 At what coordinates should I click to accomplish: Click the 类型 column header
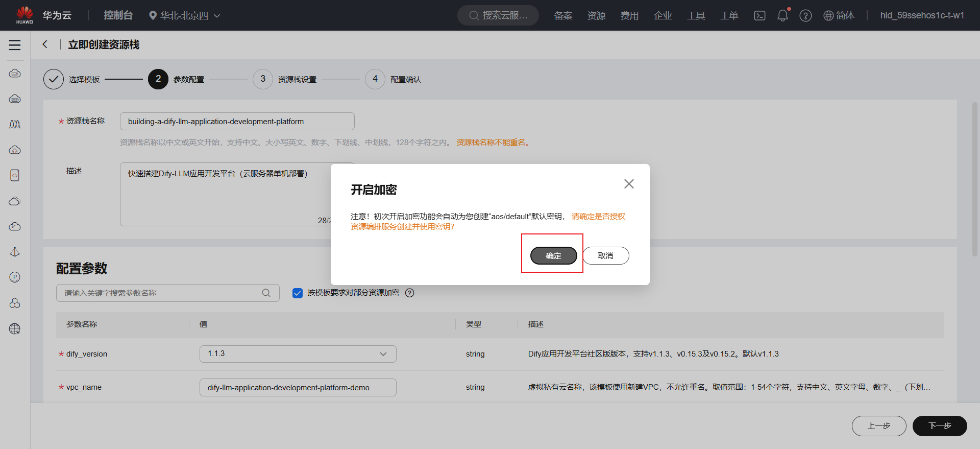tap(474, 324)
